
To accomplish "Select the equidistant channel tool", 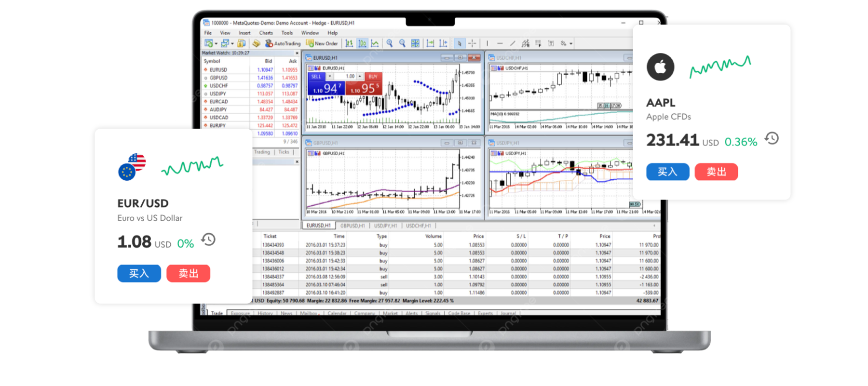I will (526, 43).
